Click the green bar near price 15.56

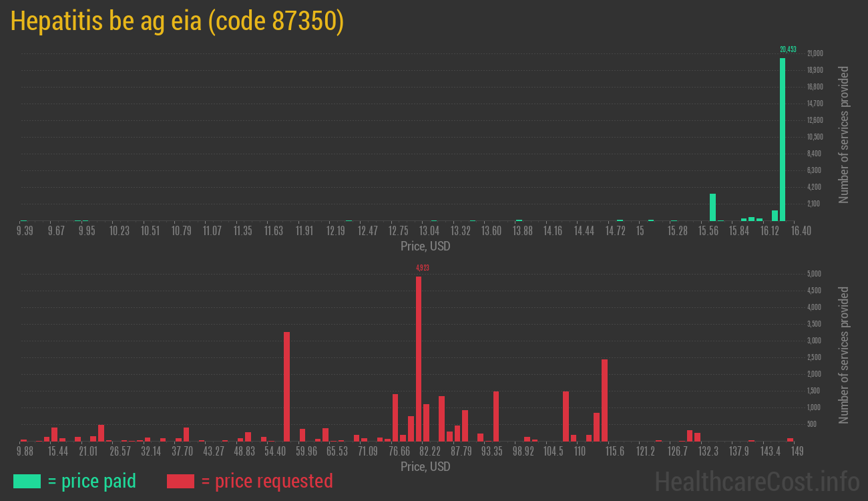712,207
